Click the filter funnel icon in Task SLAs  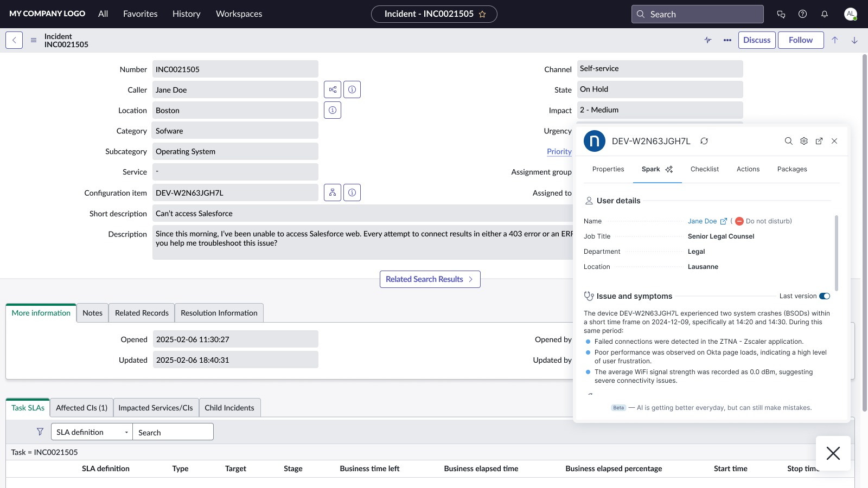pos(40,432)
